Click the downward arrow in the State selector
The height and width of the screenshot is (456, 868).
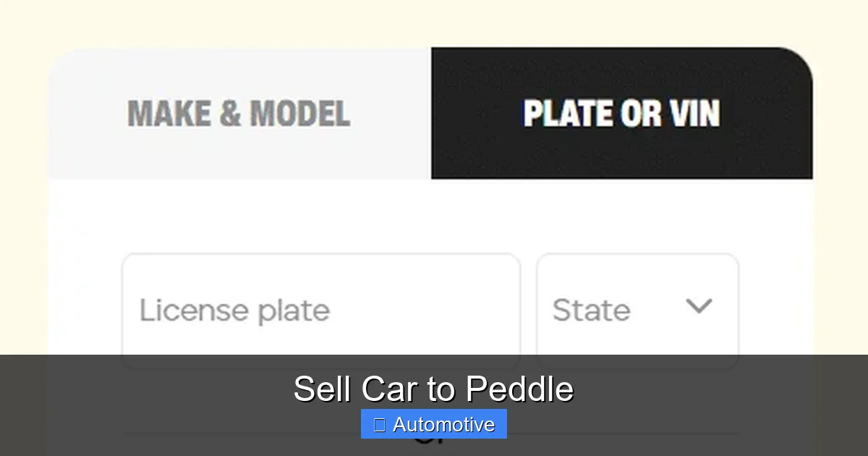699,308
